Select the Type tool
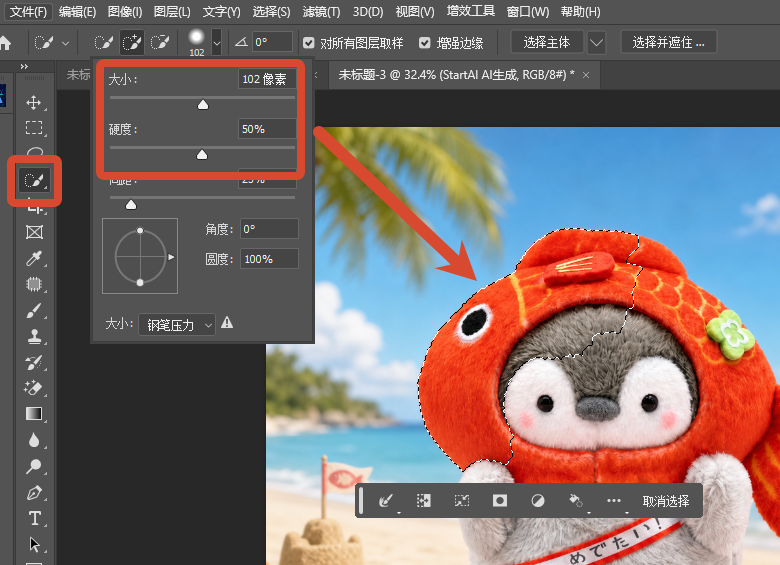This screenshot has width=780, height=565. click(34, 519)
